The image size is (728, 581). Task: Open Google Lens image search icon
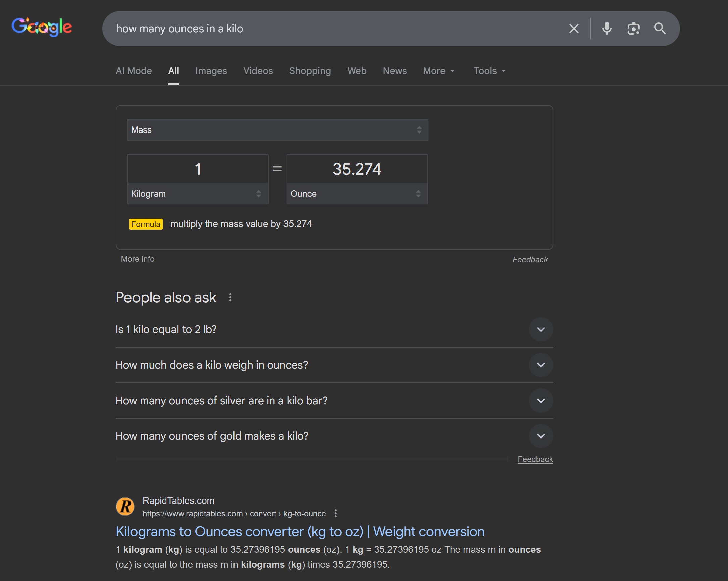[x=633, y=29]
